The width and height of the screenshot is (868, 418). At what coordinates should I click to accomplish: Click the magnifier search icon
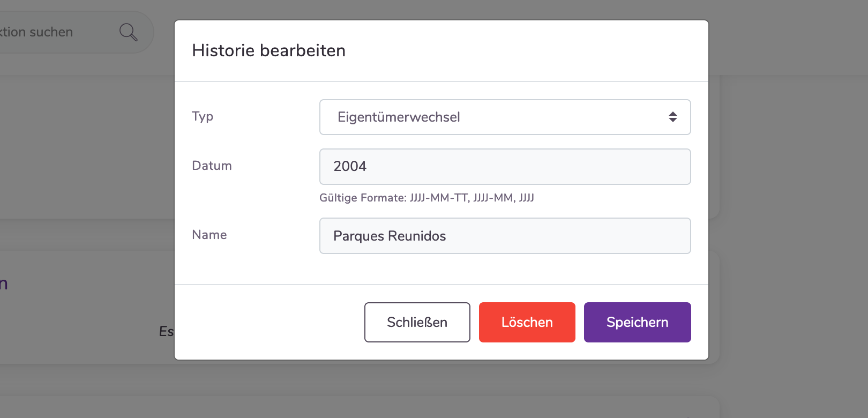tap(129, 32)
